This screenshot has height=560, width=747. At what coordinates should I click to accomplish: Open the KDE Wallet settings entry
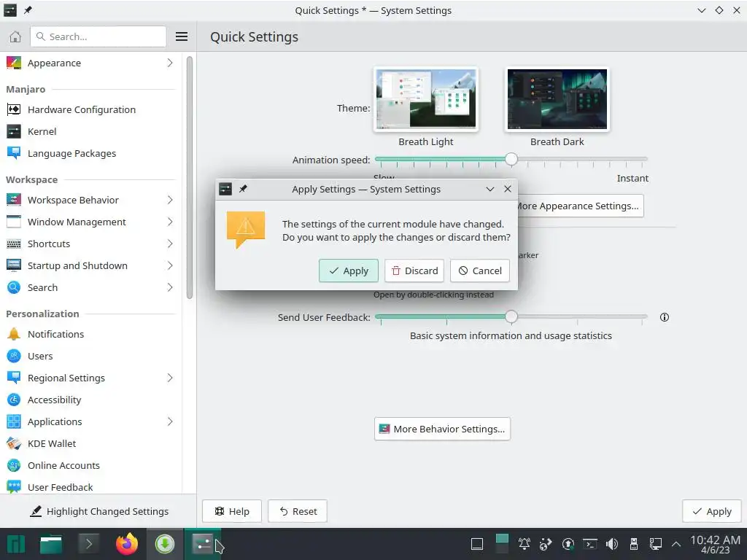click(x=90, y=444)
